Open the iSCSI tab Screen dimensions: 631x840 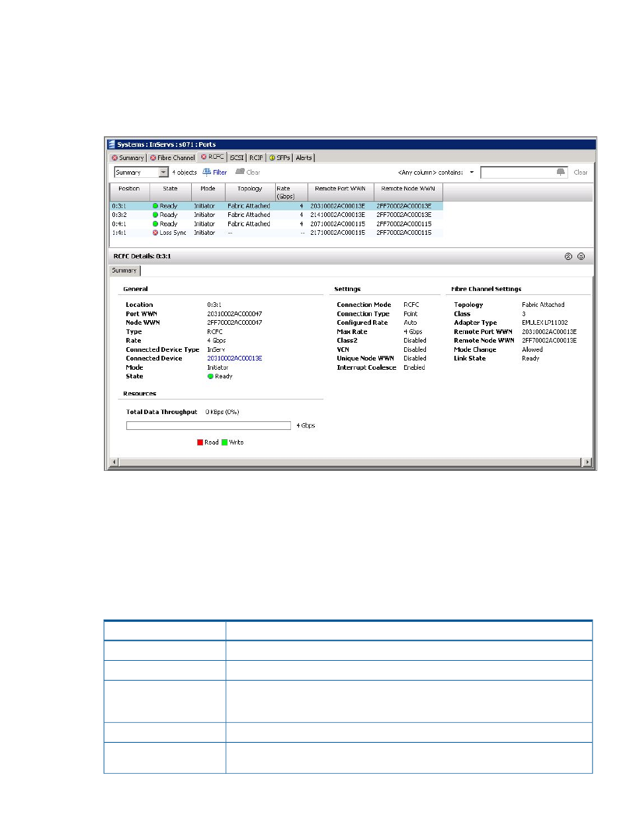pos(237,158)
